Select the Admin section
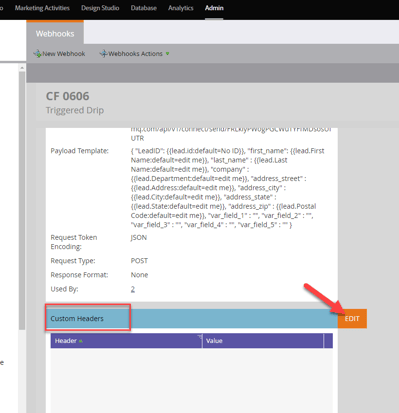 point(214,8)
